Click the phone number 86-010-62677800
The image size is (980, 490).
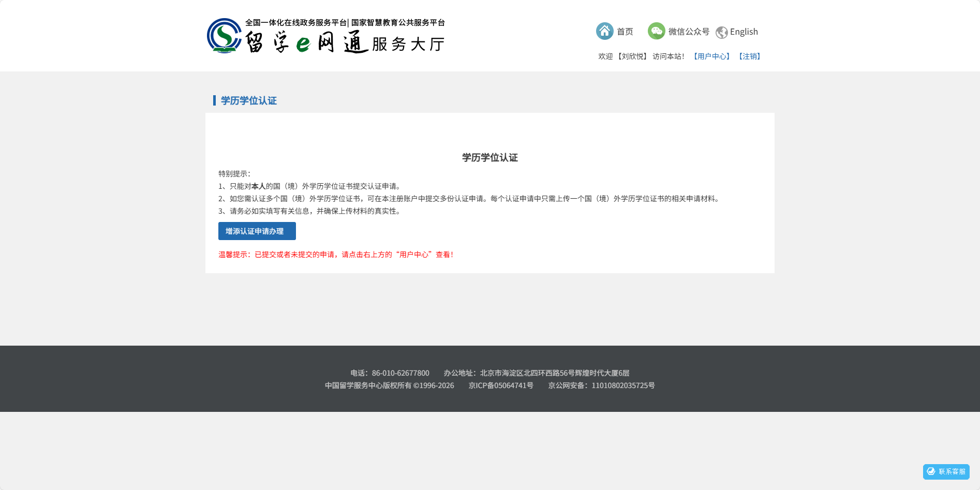400,373
